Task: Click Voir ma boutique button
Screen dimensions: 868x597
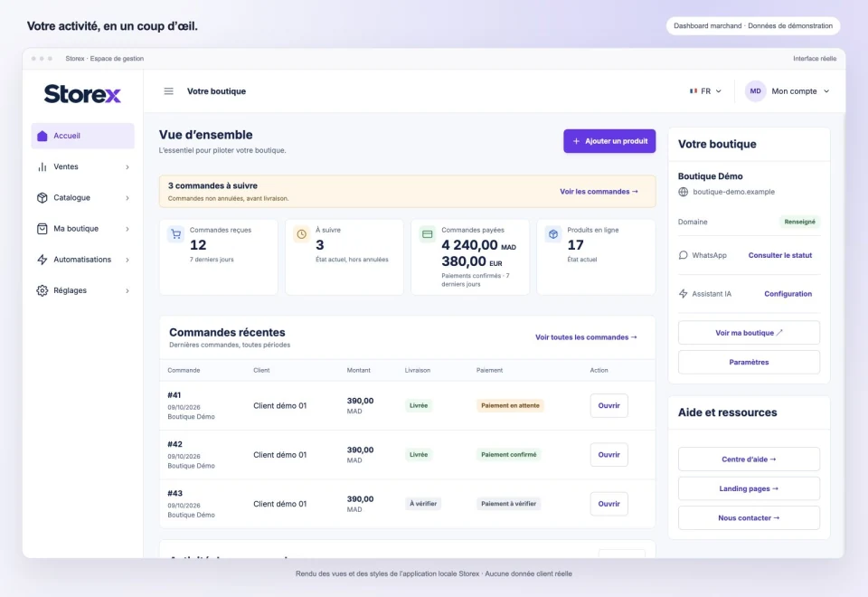Action: point(749,333)
